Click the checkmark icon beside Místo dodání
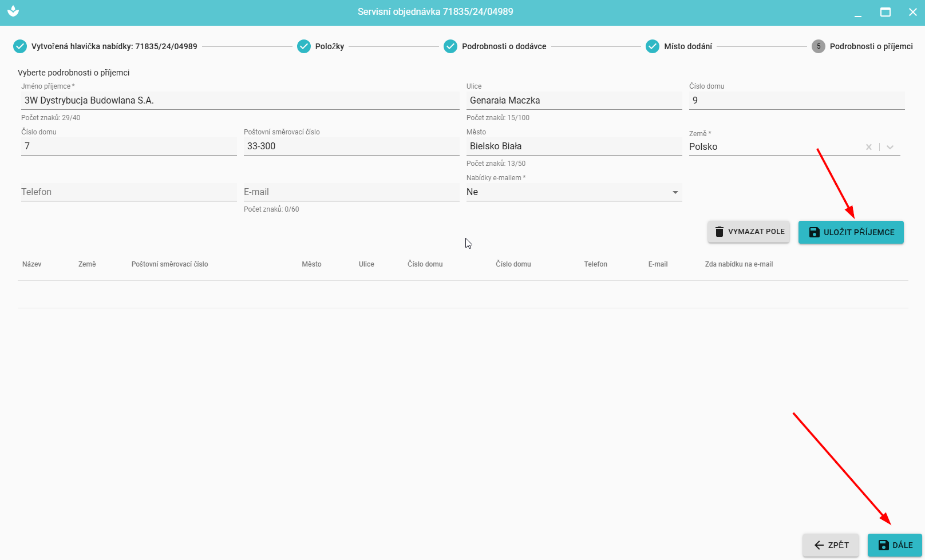925x560 pixels. [653, 46]
